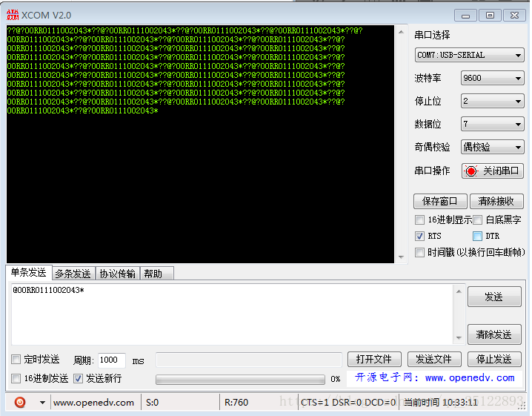Click the 清除接收 clear receive button
The width and height of the screenshot is (532, 416).
[496, 202]
